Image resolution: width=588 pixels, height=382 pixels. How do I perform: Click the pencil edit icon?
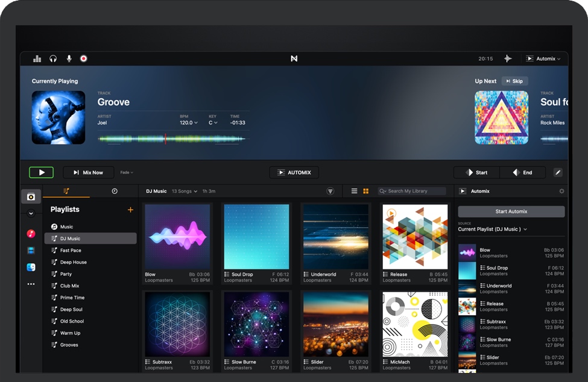pos(558,173)
